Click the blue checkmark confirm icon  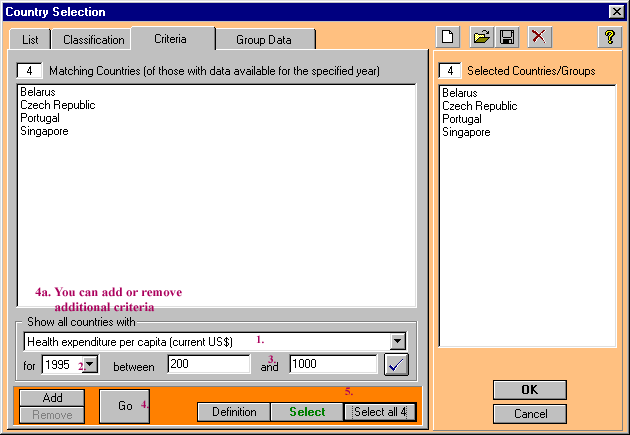click(x=397, y=364)
